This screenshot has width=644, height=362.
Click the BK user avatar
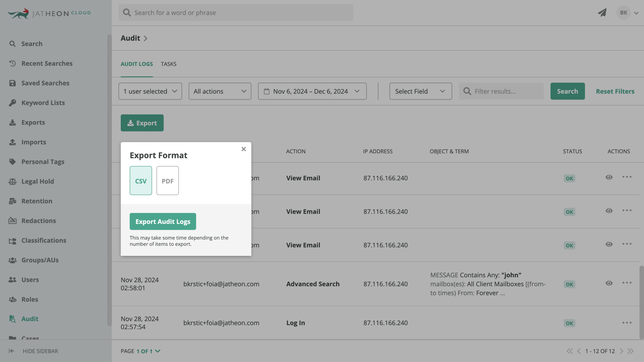coord(623,13)
